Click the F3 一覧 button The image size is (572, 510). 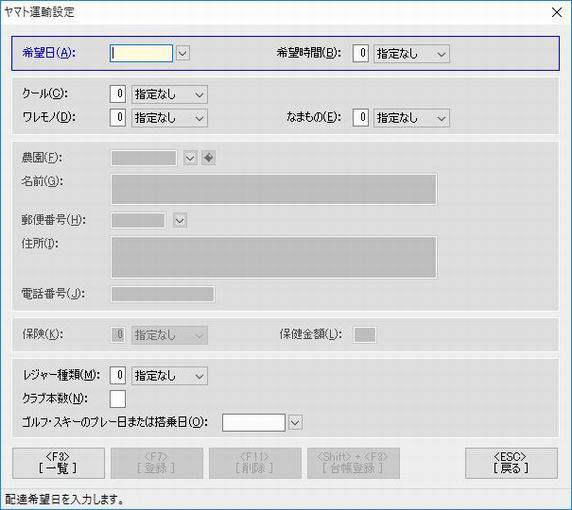click(58, 463)
